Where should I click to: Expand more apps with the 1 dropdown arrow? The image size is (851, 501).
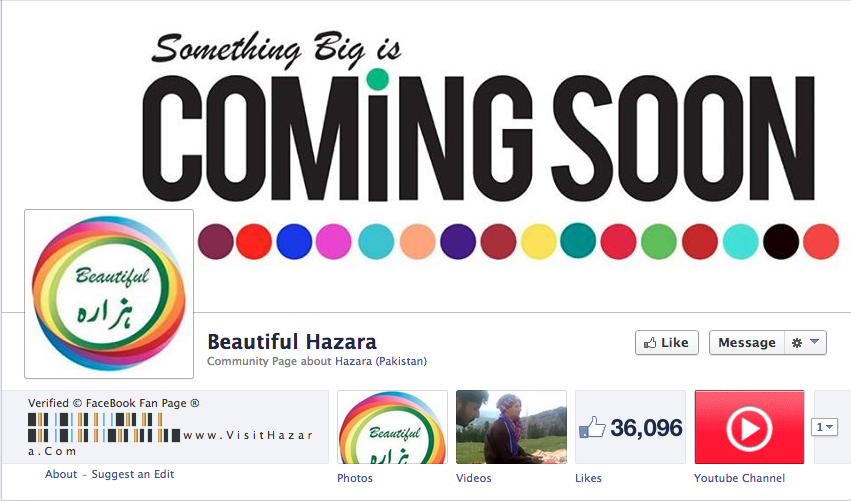[824, 427]
